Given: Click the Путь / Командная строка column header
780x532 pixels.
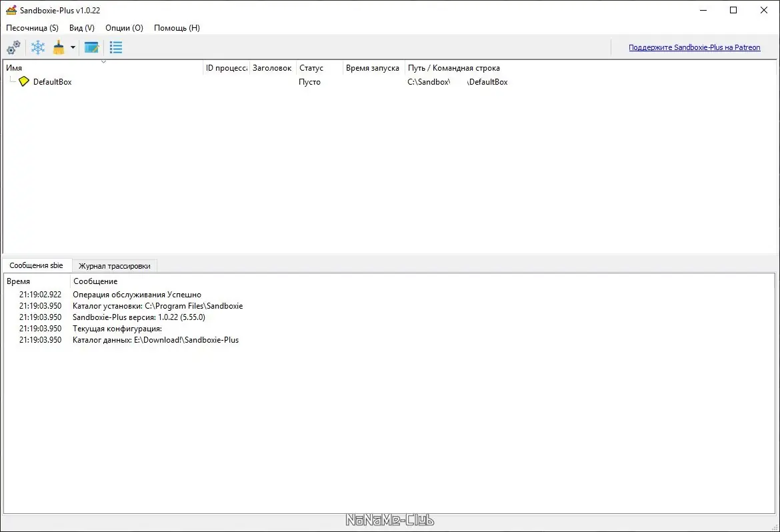Looking at the screenshot, I should (x=454, y=68).
